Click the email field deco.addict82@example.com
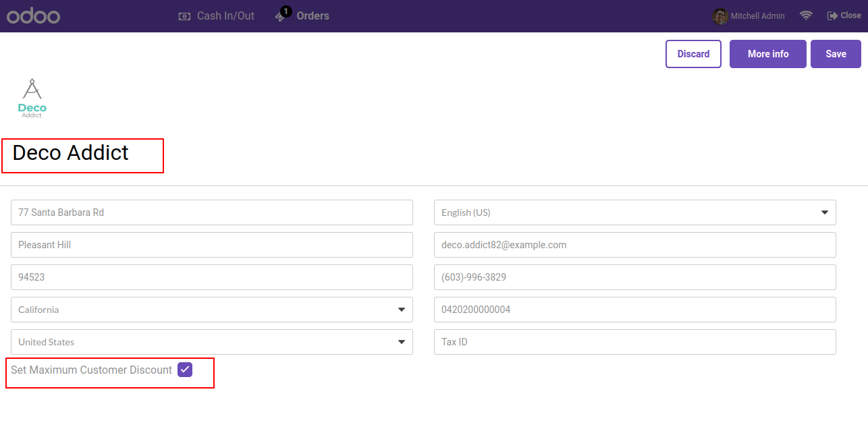 (x=635, y=245)
